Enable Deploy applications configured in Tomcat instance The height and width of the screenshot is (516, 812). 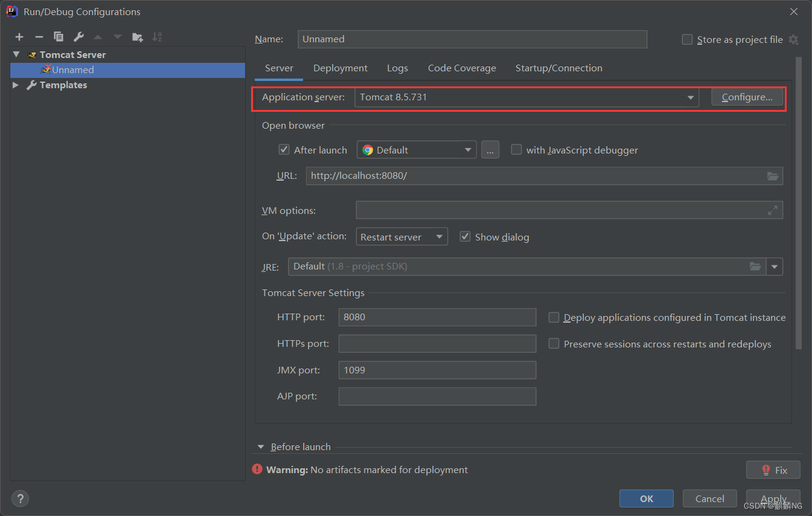[x=554, y=317]
